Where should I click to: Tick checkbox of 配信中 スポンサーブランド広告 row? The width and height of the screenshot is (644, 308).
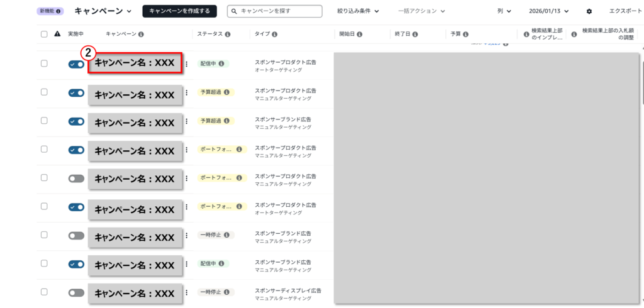44,263
